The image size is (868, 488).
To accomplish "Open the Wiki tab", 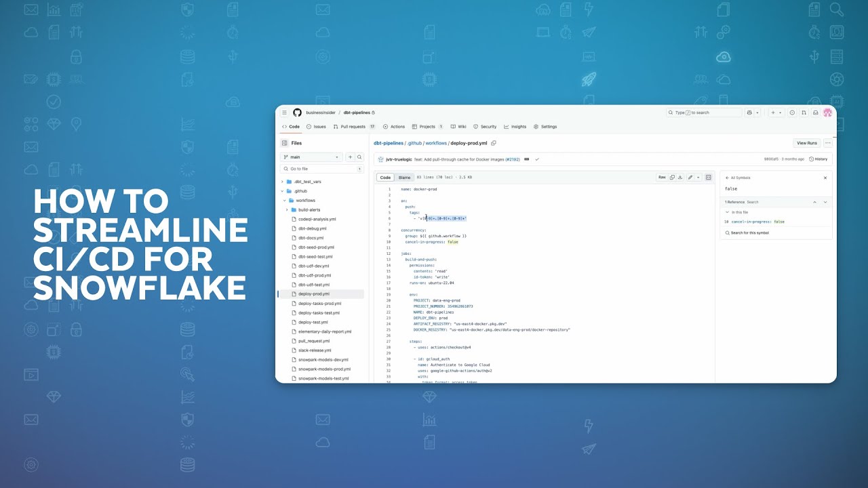I will [x=458, y=127].
